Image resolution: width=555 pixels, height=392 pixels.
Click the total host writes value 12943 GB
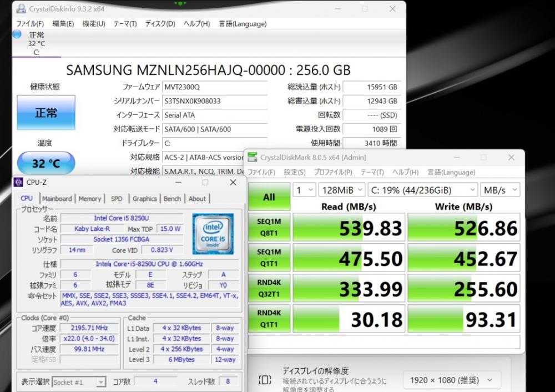372,101
